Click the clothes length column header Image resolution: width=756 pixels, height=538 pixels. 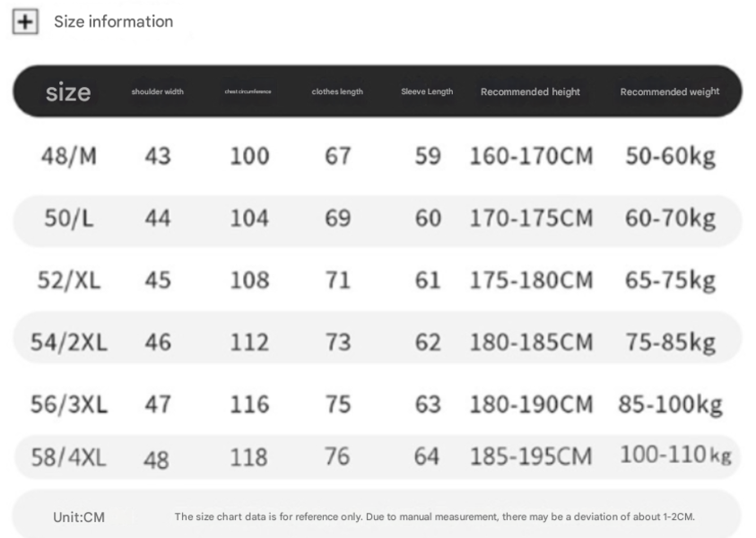coord(337,91)
